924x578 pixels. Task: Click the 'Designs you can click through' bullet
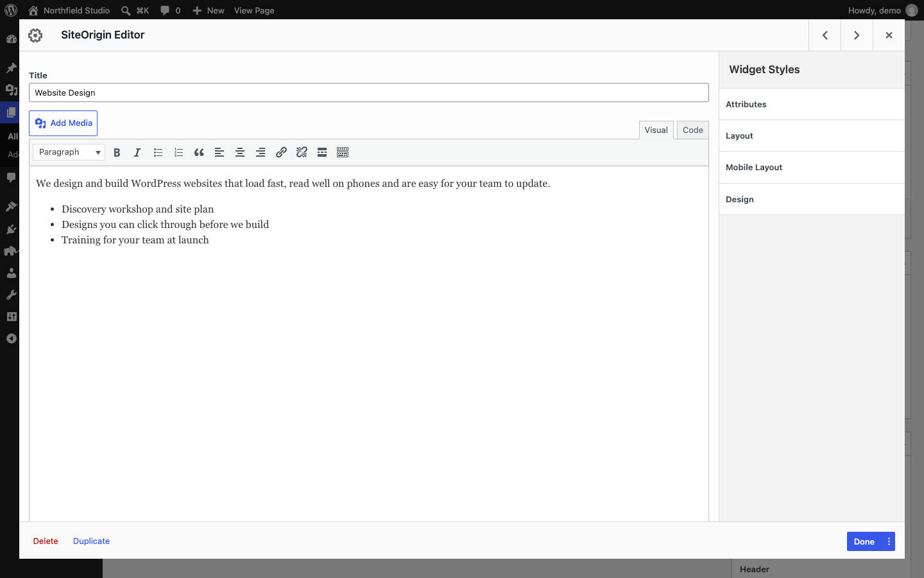click(x=166, y=225)
